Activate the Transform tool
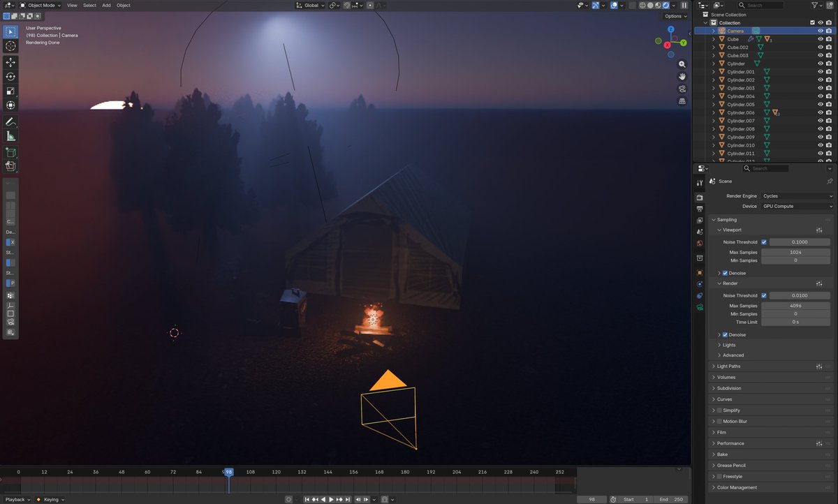This screenshot has height=504, width=838. click(x=10, y=105)
